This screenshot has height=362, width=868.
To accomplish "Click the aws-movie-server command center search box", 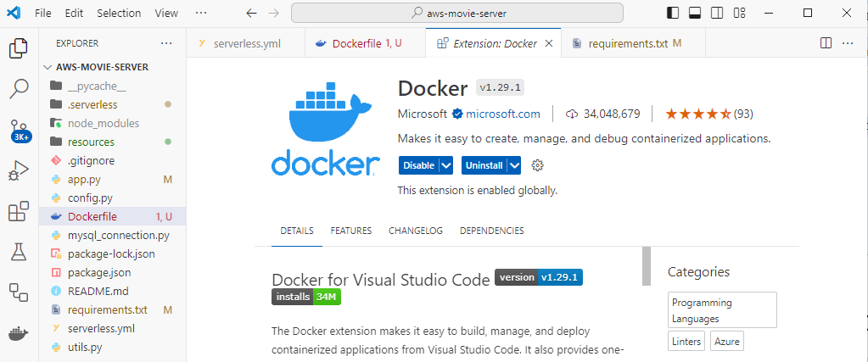I will click(457, 14).
